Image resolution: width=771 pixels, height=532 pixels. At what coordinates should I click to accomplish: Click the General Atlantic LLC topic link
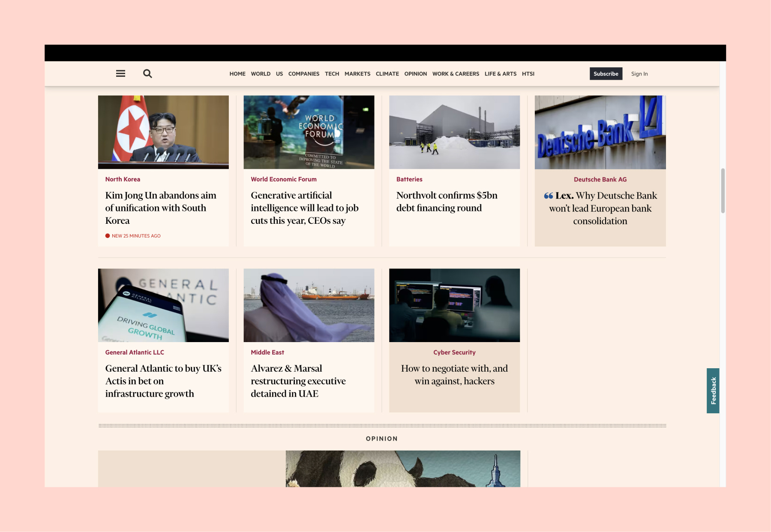(x=135, y=352)
